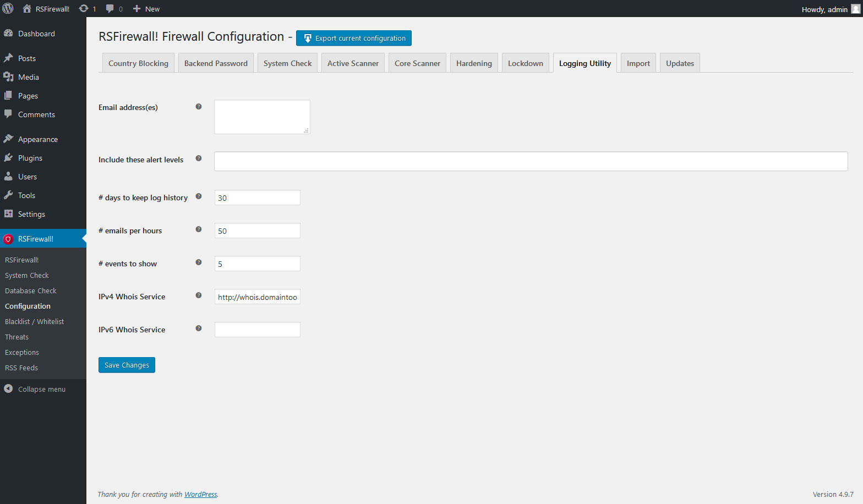Follow the WordPress footer link
Viewport: 863px width, 504px height.
[200, 494]
